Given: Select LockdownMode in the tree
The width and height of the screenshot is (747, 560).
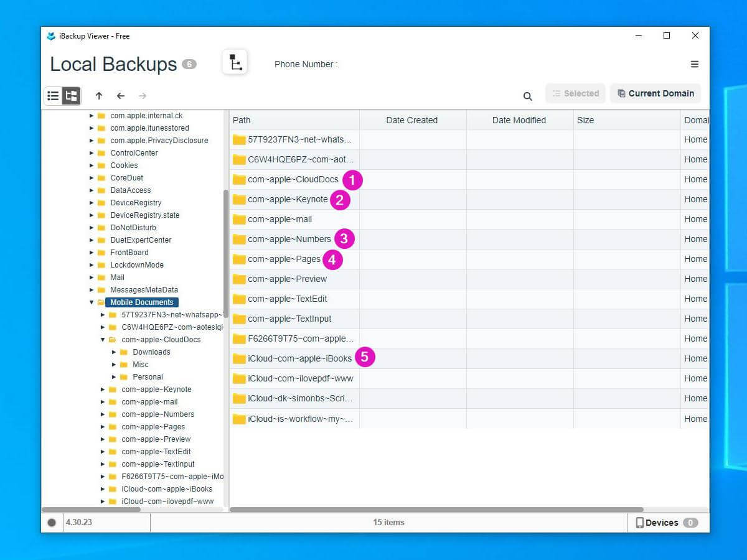Looking at the screenshot, I should pos(137,265).
